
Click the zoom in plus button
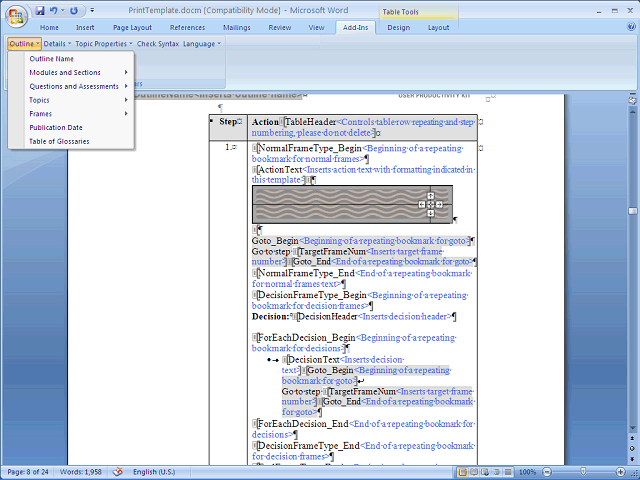(621, 472)
